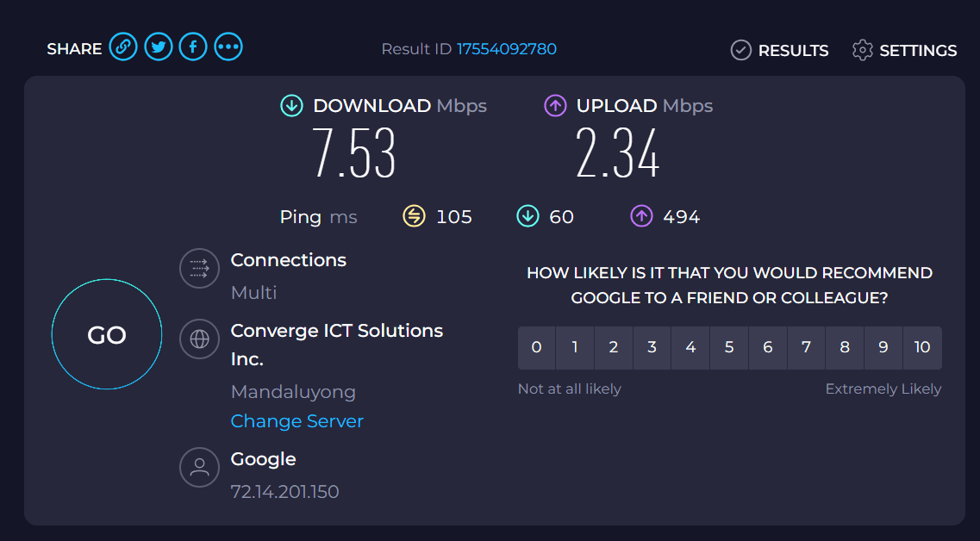Image resolution: width=980 pixels, height=541 pixels.
Task: Click the Connections arrows icon
Action: pyautogui.click(x=199, y=269)
